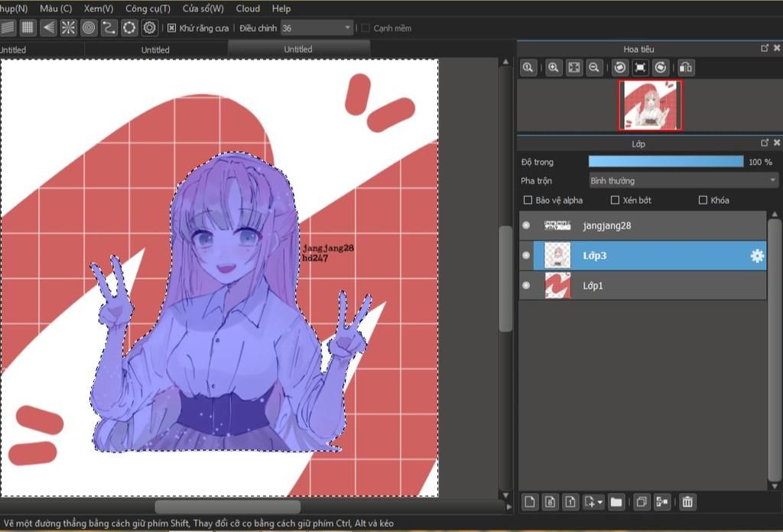783x532 pixels.
Task: Click the zoom out magnifier in Hoa tiêu
Action: 594,67
